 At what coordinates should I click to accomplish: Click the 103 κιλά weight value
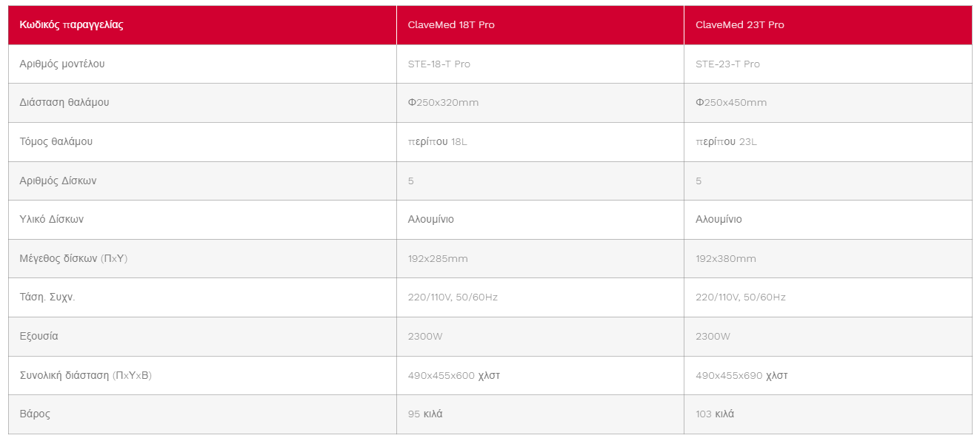coord(715,414)
